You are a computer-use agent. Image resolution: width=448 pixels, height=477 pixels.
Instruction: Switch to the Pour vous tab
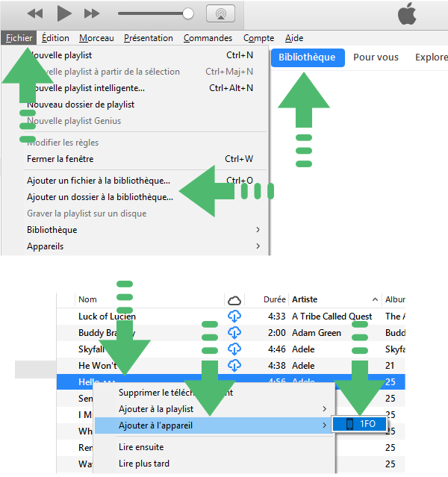pyautogui.click(x=376, y=57)
